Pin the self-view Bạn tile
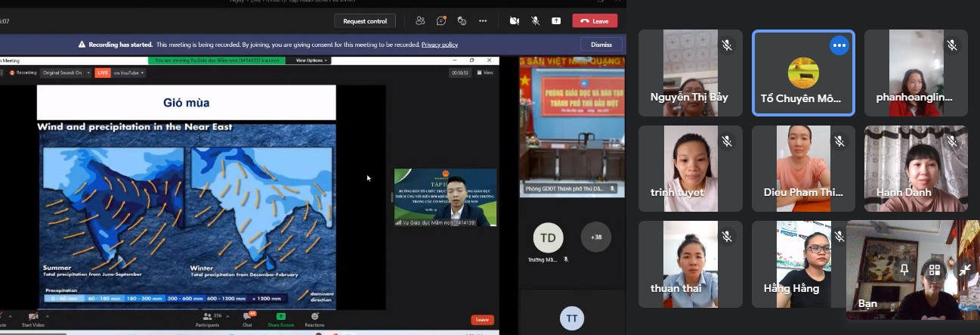The height and width of the screenshot is (335, 980). [x=904, y=269]
